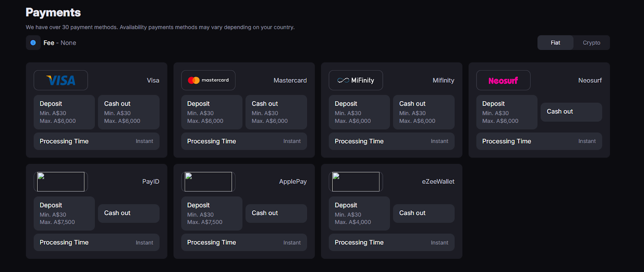Click the MiFinity logo icon
This screenshot has width=644, height=272.
tap(356, 80)
